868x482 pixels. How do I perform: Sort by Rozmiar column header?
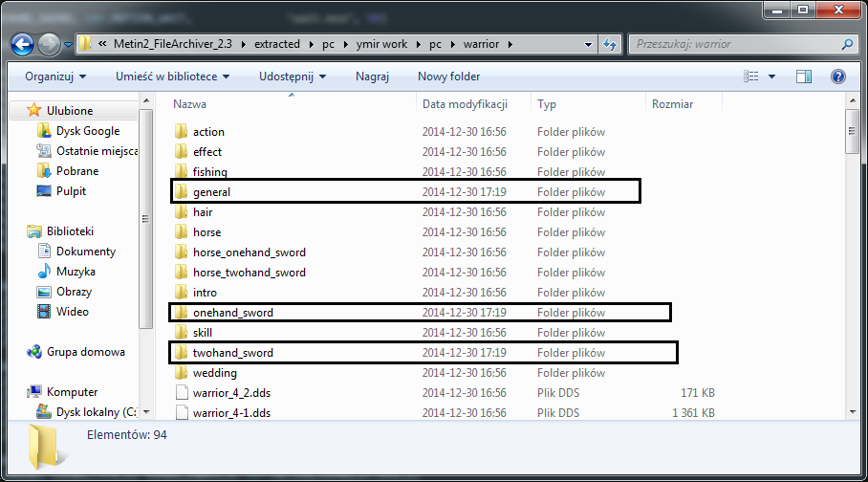coord(672,104)
